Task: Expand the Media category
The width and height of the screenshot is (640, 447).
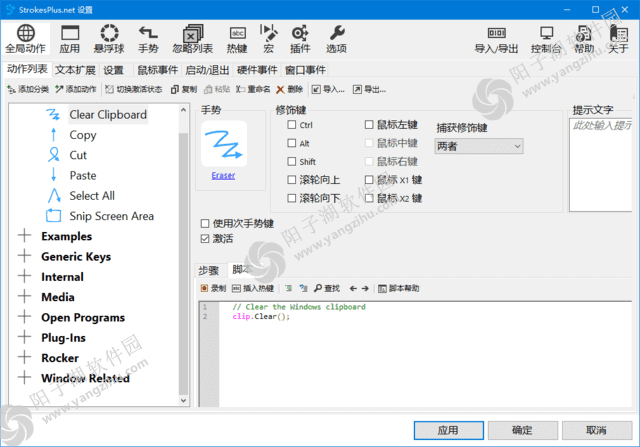Action: [24, 296]
